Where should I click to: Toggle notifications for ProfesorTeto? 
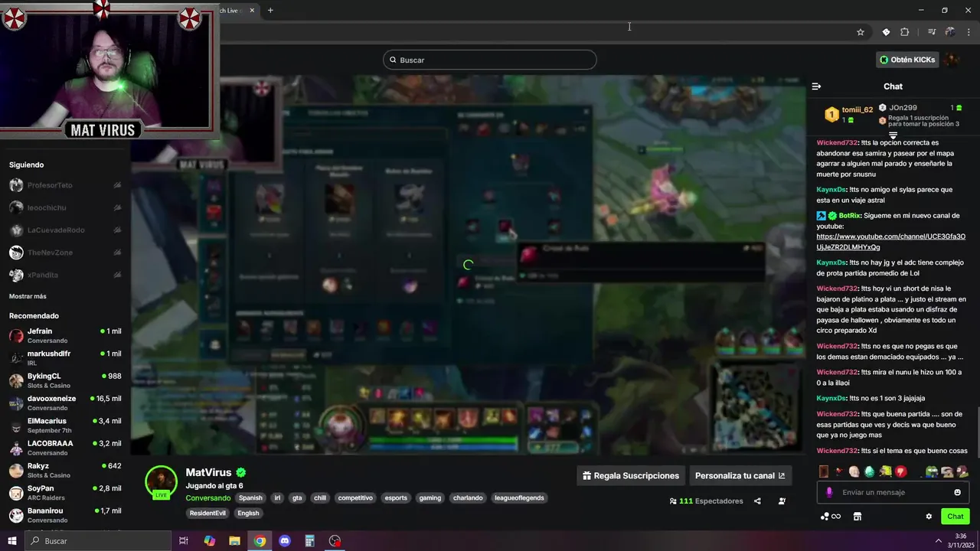(117, 185)
